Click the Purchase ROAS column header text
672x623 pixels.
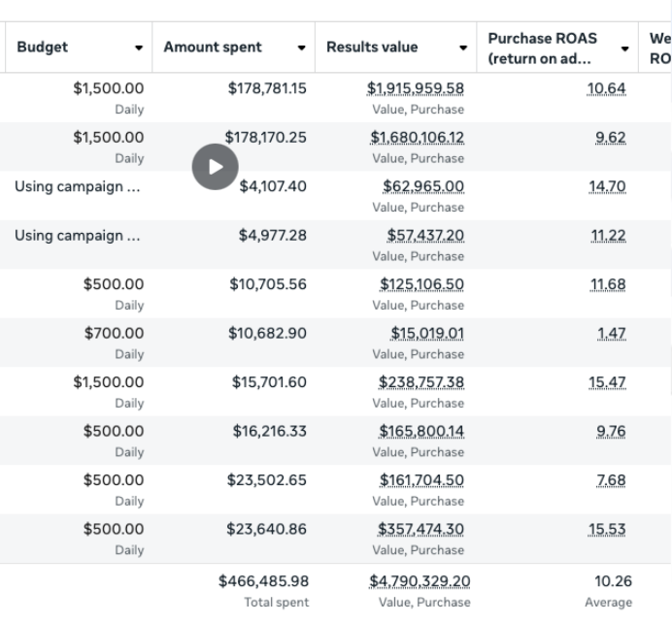click(x=543, y=48)
